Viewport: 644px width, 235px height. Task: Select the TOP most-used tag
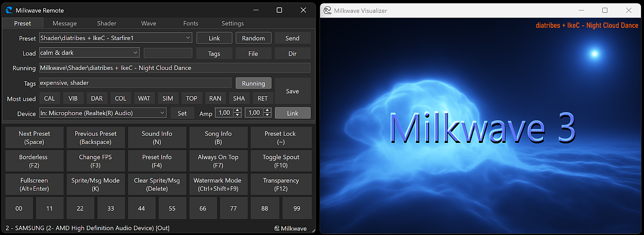(x=192, y=98)
